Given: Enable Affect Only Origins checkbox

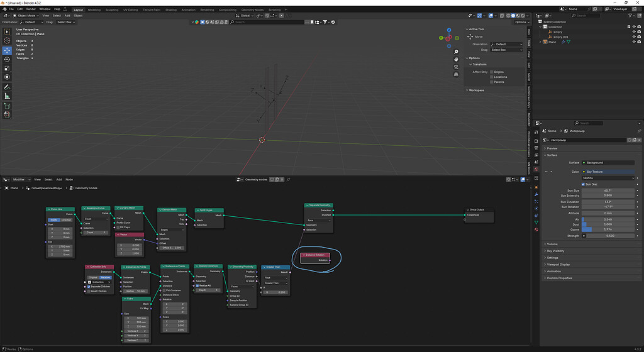Looking at the screenshot, I should tap(492, 72).
